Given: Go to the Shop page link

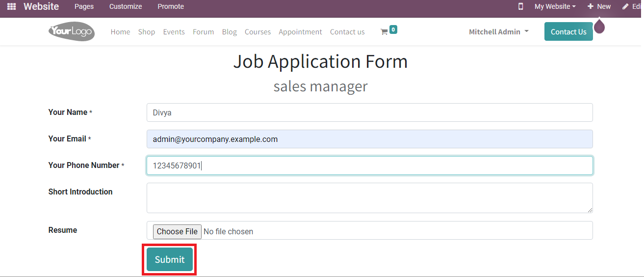Looking at the screenshot, I should [146, 32].
